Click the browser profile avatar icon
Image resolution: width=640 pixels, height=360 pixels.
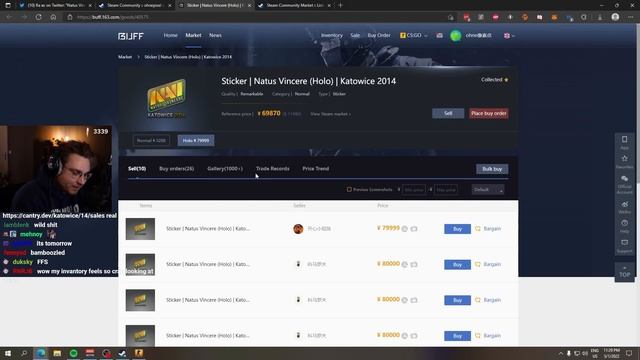coord(616,17)
